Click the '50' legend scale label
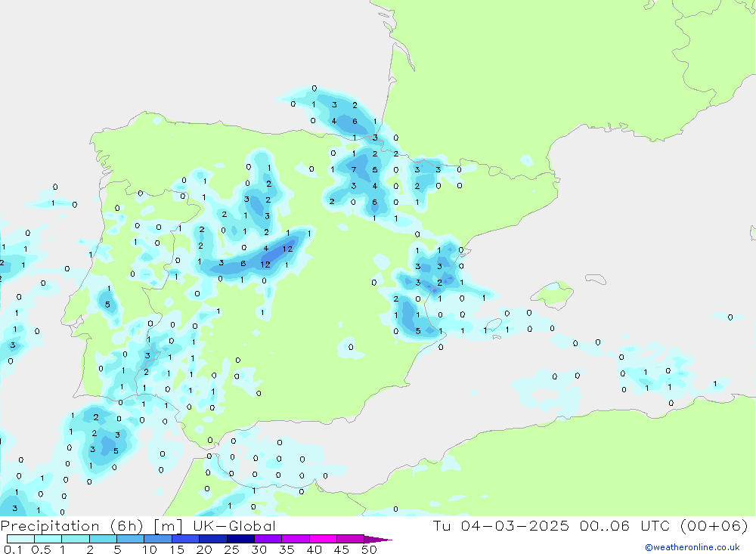Image resolution: width=756 pixels, height=554 pixels. [x=369, y=549]
